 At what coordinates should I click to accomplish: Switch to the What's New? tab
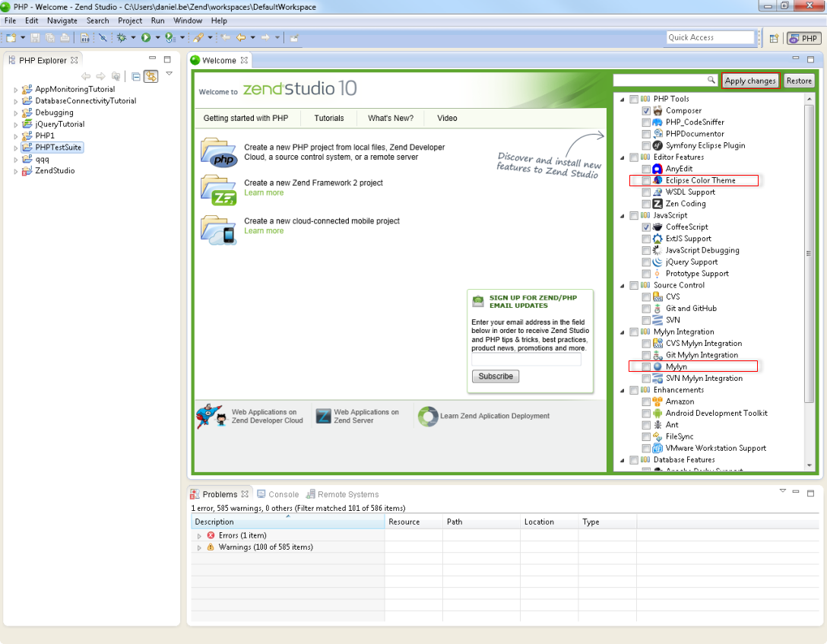(391, 118)
